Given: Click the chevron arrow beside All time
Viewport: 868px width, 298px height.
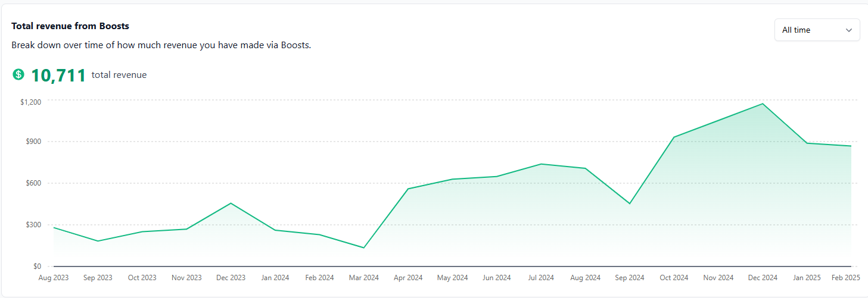Looking at the screenshot, I should 849,30.
